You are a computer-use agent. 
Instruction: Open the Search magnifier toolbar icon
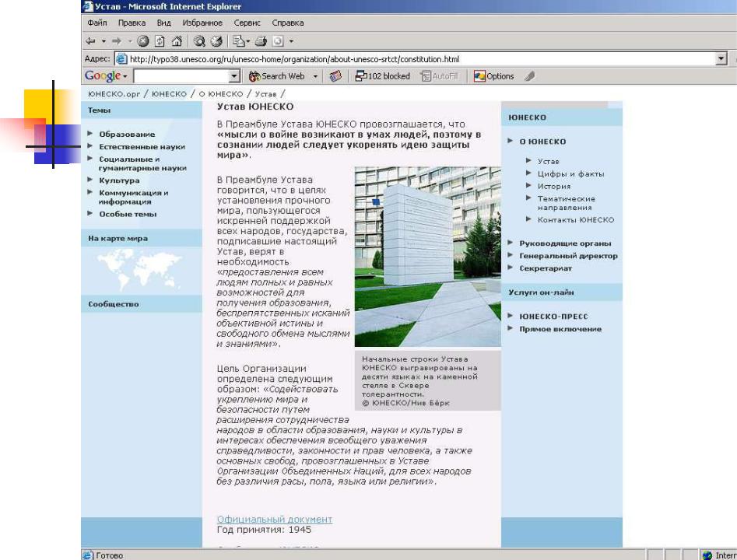(199, 41)
